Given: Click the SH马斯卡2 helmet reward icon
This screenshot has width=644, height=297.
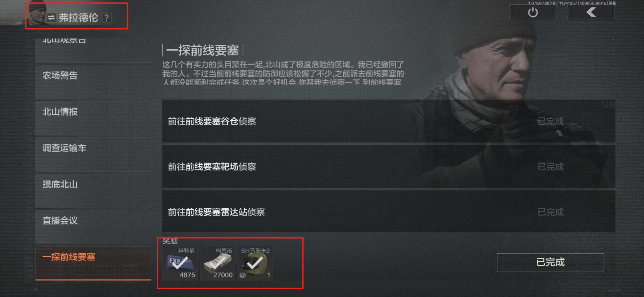Looking at the screenshot, I should point(255,263).
